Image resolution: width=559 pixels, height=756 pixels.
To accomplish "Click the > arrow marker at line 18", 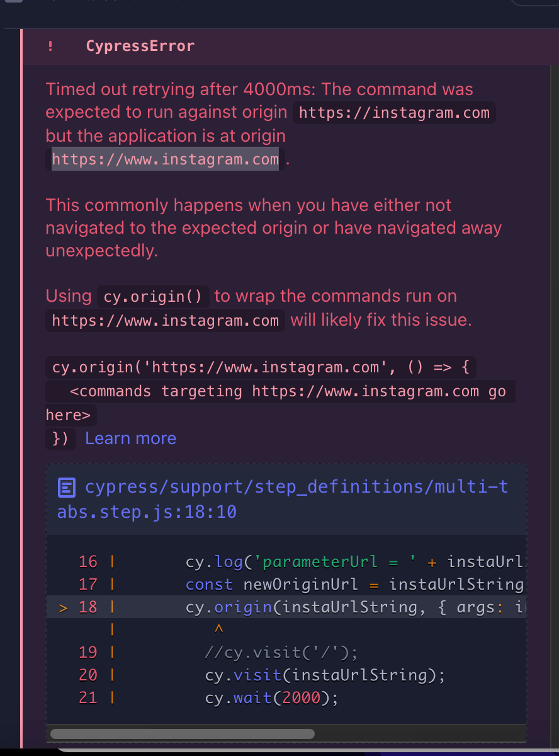I will click(63, 608).
